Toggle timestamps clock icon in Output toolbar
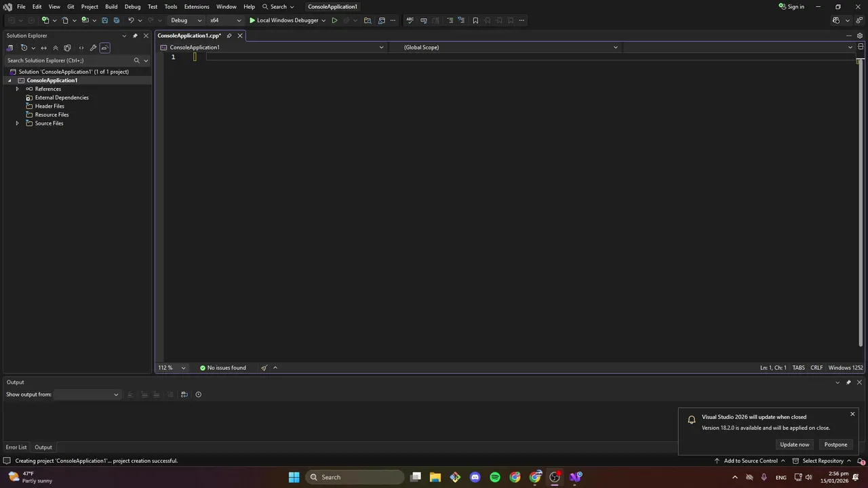The width and height of the screenshot is (868, 488). [x=198, y=394]
